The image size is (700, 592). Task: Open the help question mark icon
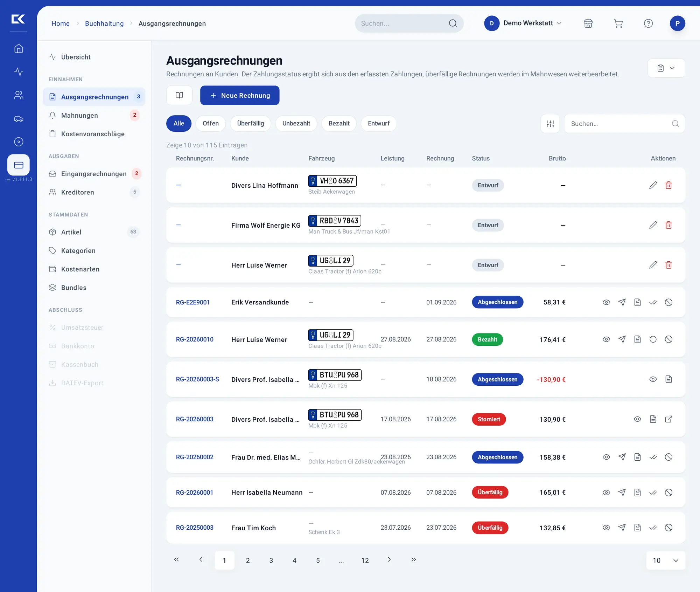pos(648,23)
